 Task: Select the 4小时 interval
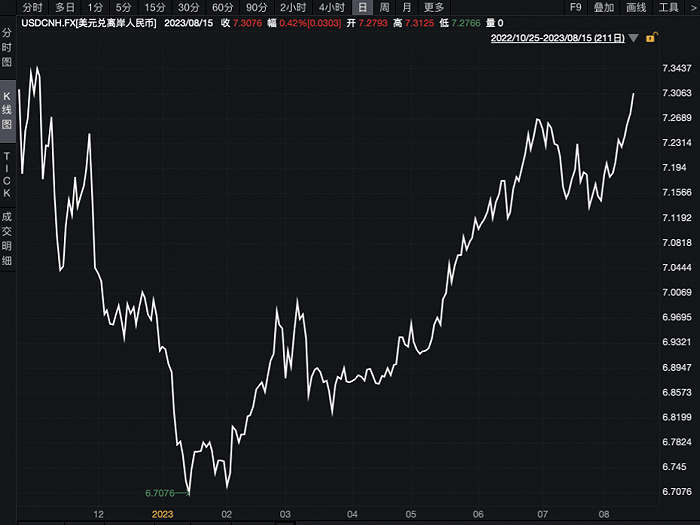(331, 7)
